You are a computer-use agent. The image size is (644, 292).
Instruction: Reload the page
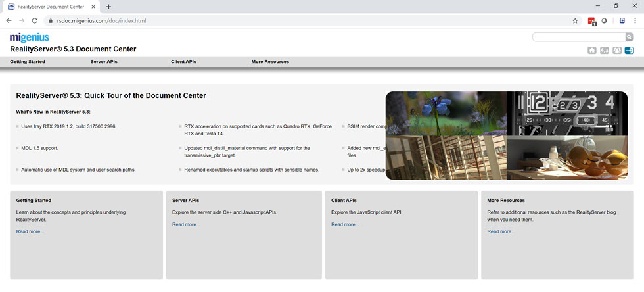34,20
